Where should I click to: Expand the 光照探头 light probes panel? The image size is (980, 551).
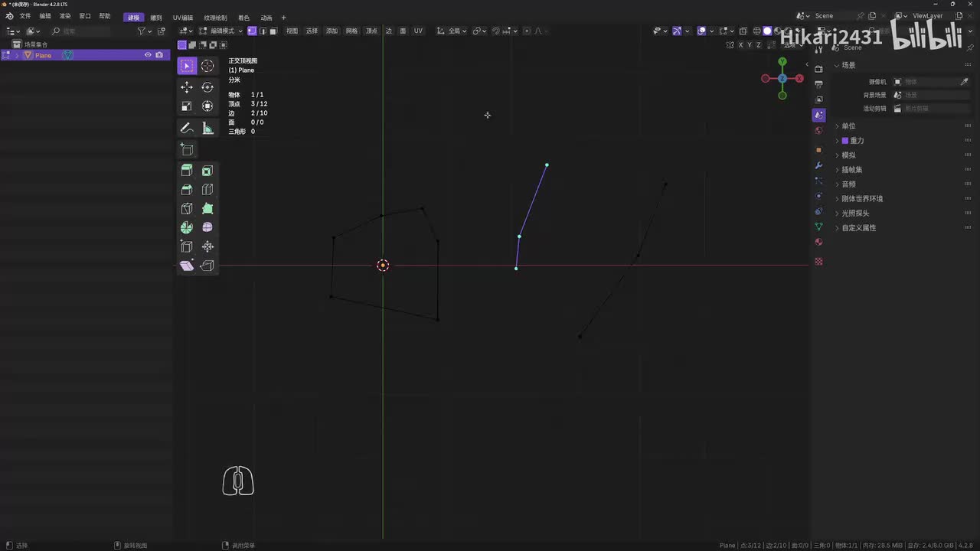pyautogui.click(x=855, y=214)
